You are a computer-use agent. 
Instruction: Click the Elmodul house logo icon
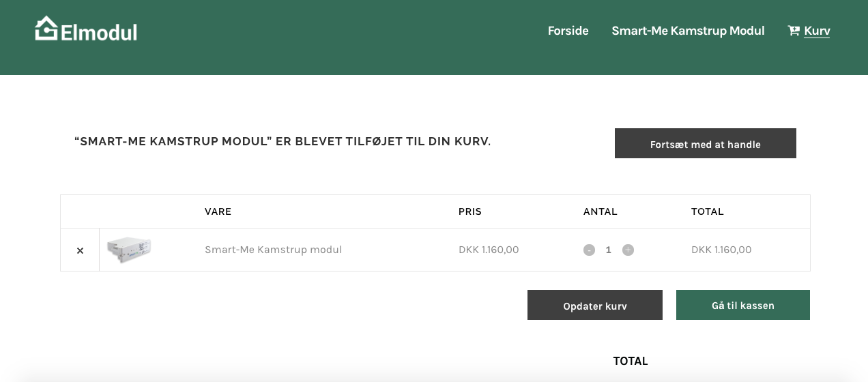46,29
